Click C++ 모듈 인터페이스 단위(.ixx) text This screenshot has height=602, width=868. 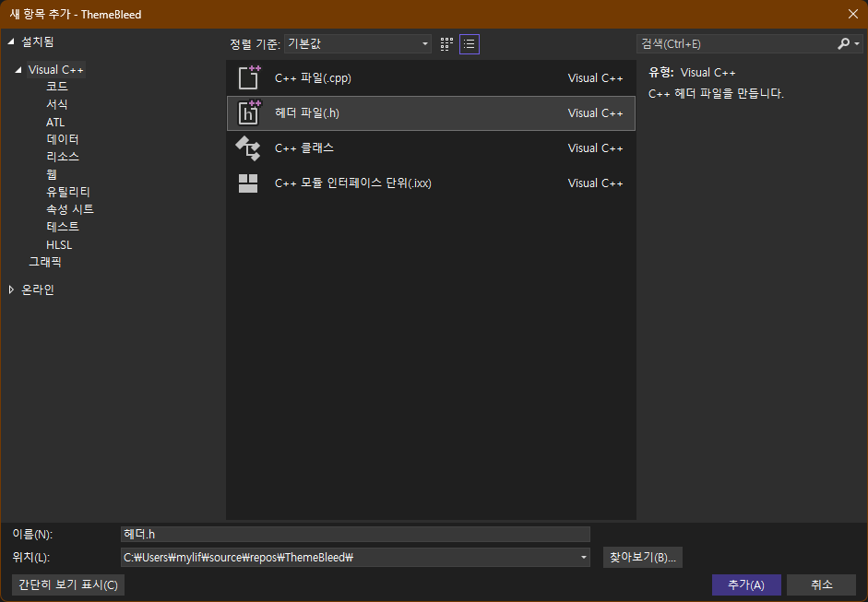352,183
